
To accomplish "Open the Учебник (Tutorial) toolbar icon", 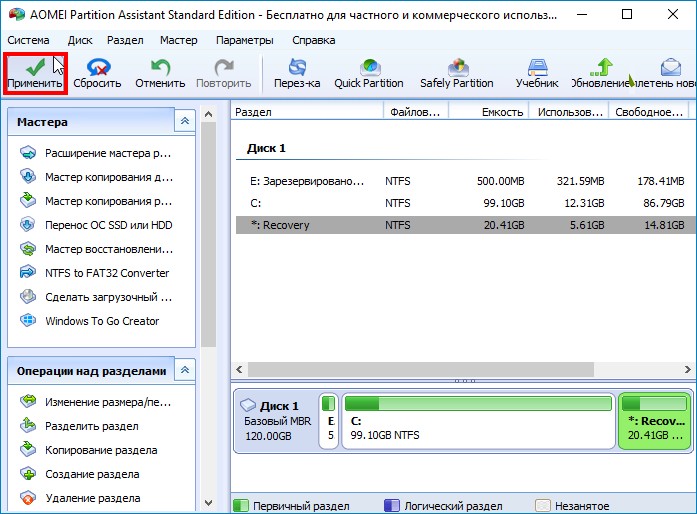I will (x=537, y=73).
